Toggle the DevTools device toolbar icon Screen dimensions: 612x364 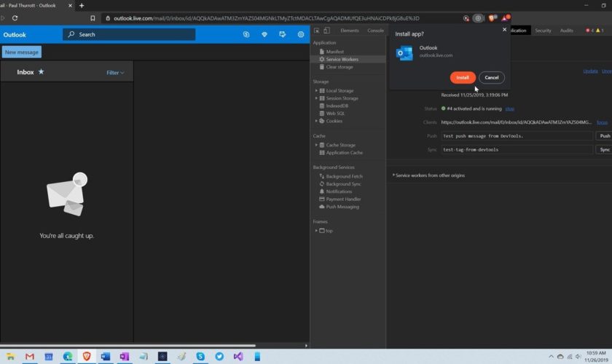(x=326, y=31)
